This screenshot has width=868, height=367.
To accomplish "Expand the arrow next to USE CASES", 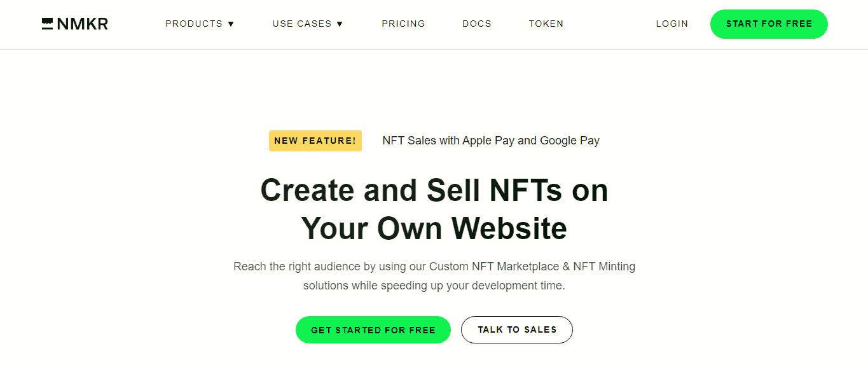I will (340, 24).
